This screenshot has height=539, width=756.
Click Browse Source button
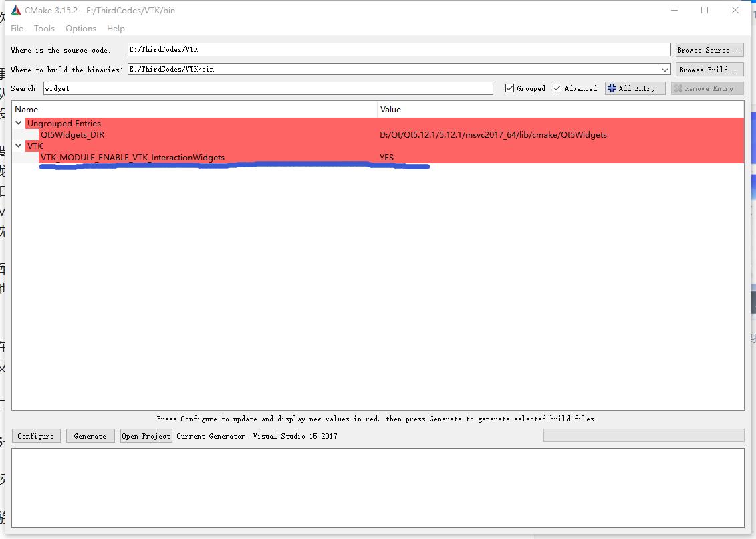click(x=709, y=50)
